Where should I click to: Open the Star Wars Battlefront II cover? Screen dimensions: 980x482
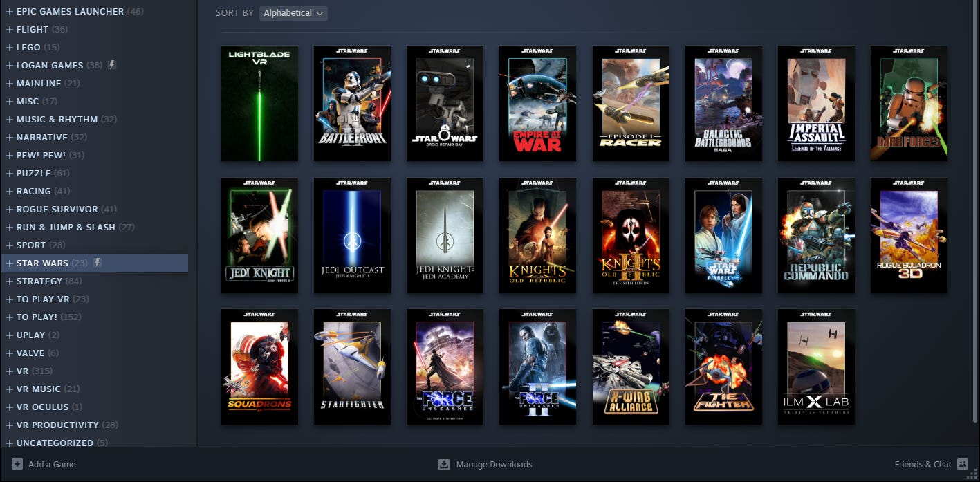click(x=352, y=104)
